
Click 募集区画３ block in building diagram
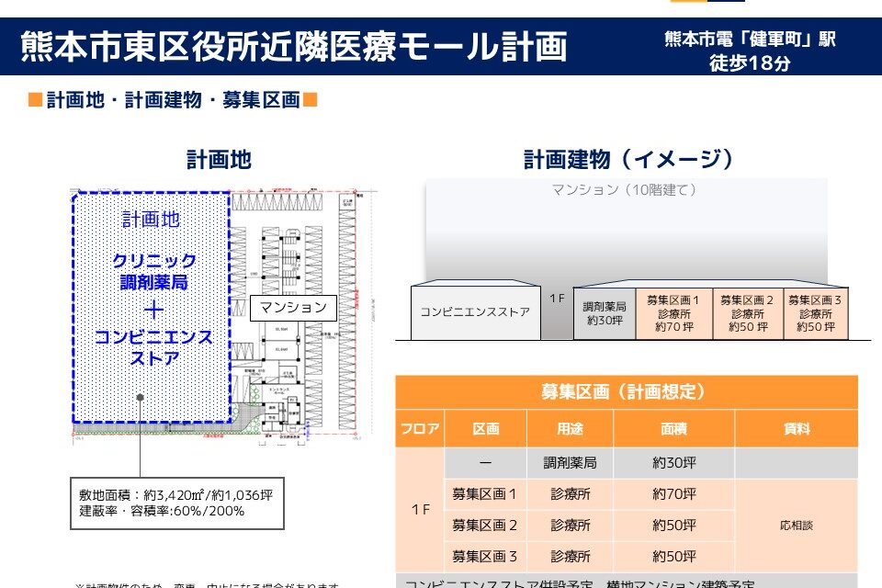[816, 313]
